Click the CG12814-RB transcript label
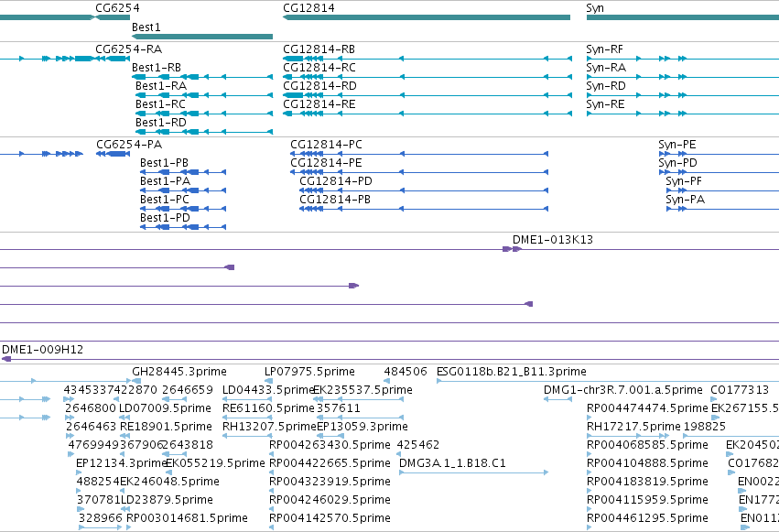The height and width of the screenshot is (532, 779). click(319, 49)
